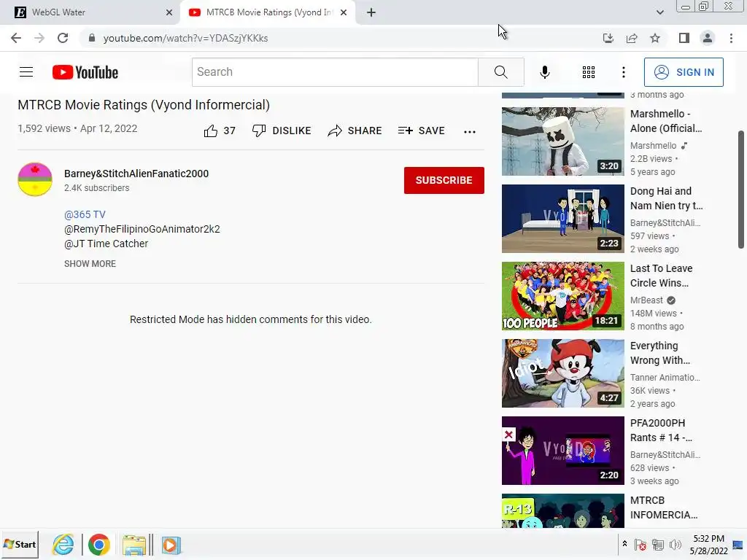Viewport: 747px width, 560px height.
Task: Subscribe to Barney&StitchAlienFanatic2000 channel
Action: [444, 180]
